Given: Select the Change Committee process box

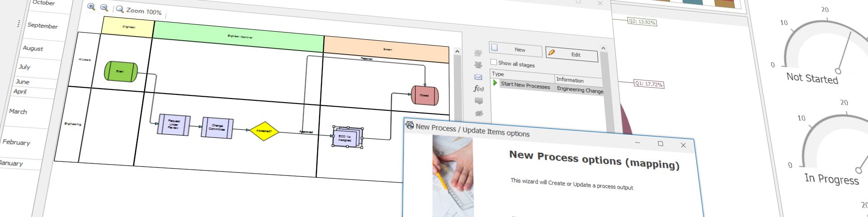Looking at the screenshot, I should point(217,127).
